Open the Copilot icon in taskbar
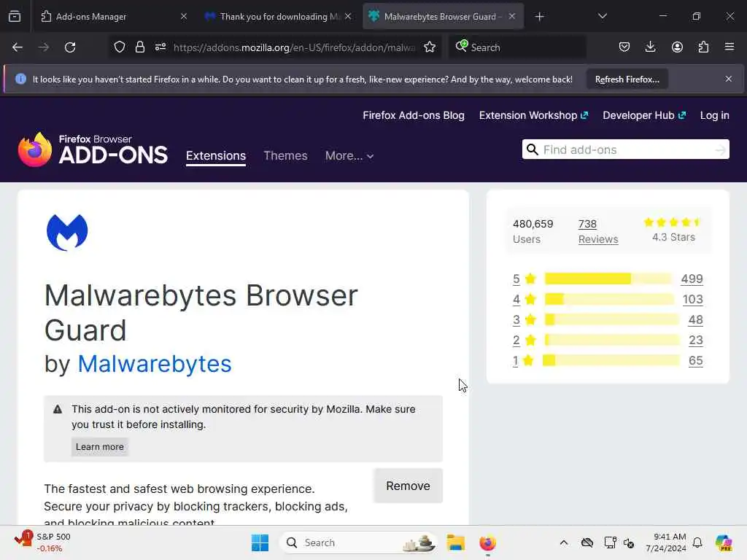This screenshot has width=747, height=560. pos(724,542)
